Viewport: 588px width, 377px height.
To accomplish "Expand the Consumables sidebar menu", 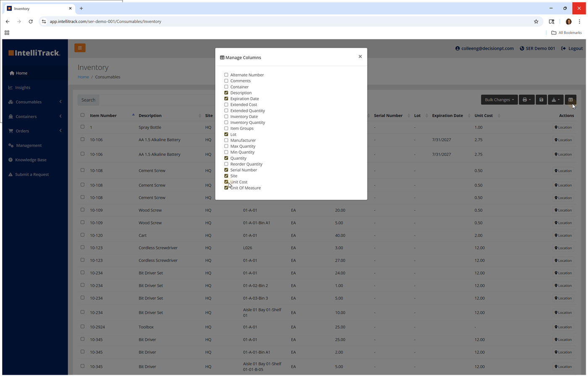I will (x=35, y=102).
